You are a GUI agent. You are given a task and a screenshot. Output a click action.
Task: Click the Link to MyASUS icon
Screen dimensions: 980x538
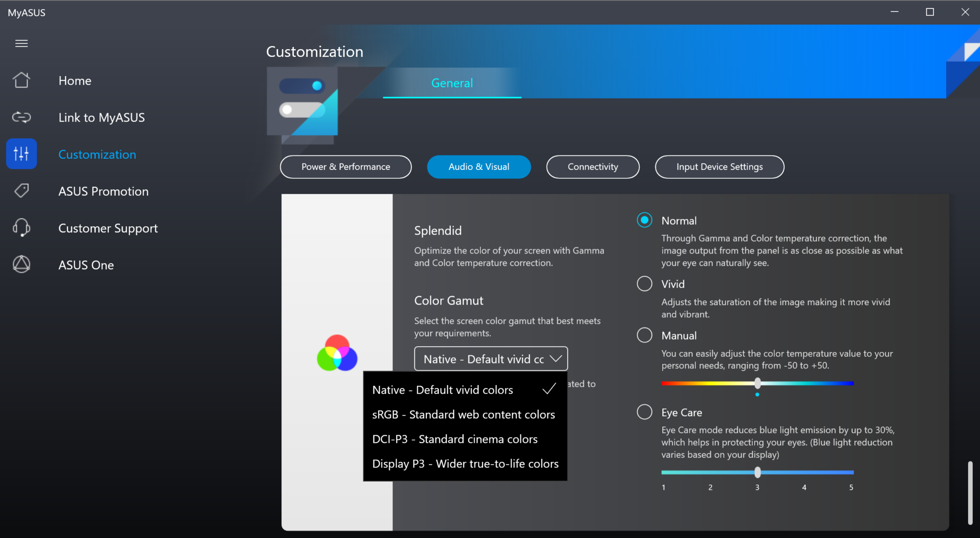tap(22, 117)
